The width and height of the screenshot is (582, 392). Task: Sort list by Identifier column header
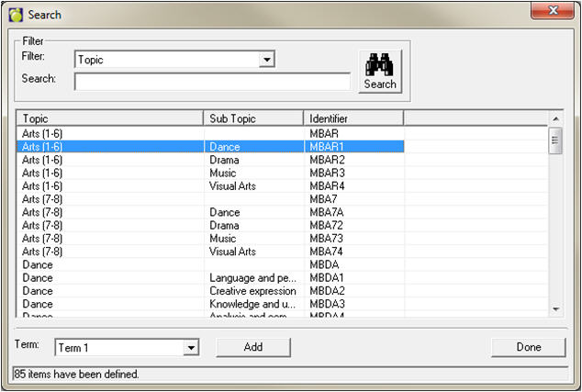tap(353, 118)
